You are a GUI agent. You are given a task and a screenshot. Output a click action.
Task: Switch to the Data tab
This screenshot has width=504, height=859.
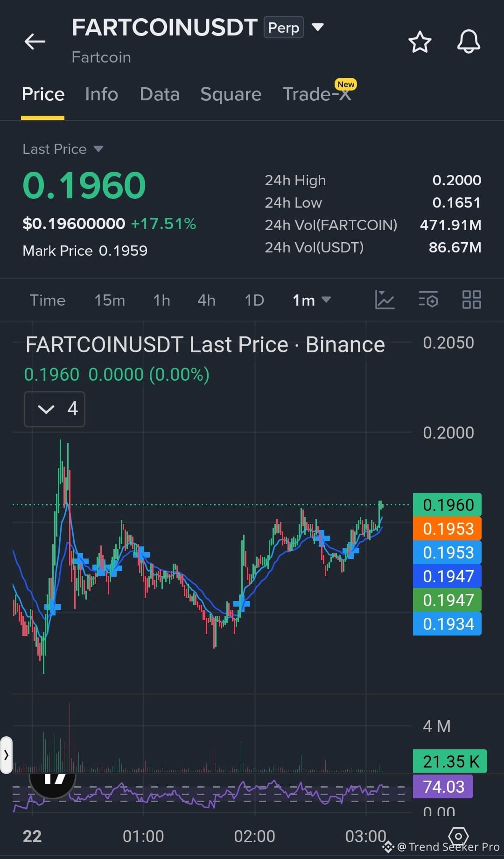pyautogui.click(x=160, y=94)
